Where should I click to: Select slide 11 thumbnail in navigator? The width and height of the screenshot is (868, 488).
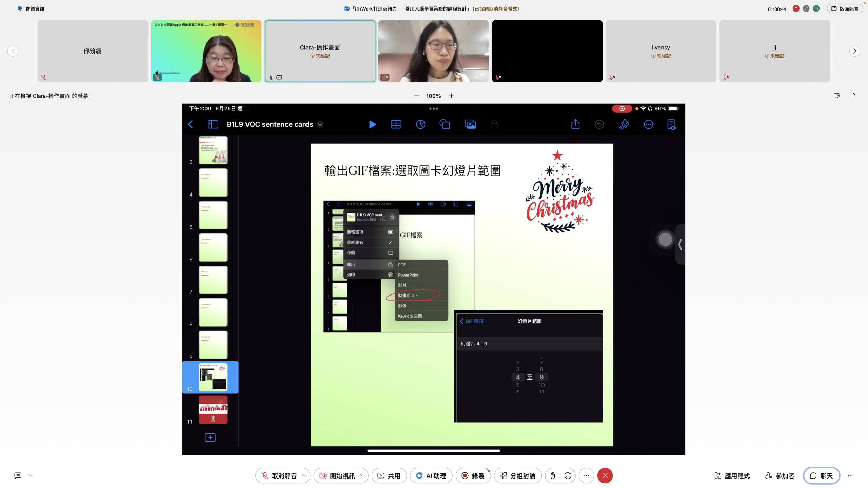213,410
